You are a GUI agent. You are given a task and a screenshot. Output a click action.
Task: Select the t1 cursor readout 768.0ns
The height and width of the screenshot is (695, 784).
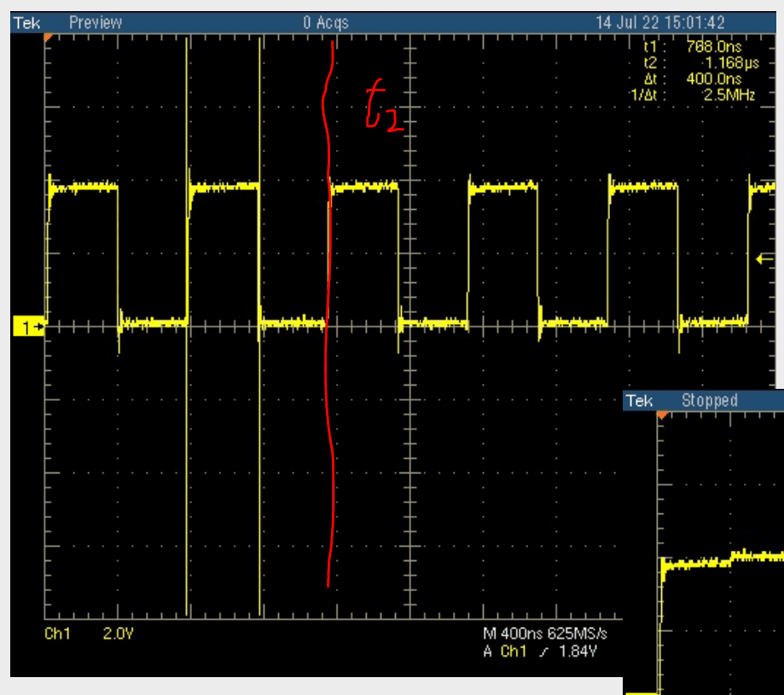click(713, 46)
